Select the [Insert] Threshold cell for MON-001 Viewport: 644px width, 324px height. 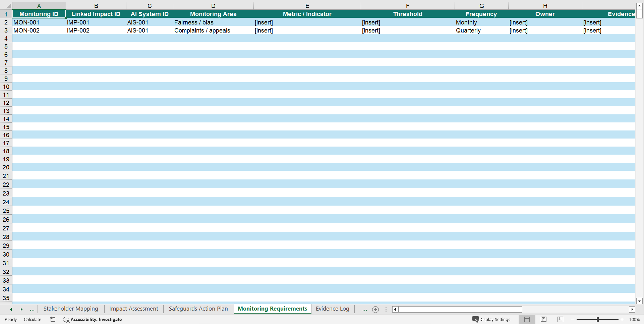click(408, 22)
